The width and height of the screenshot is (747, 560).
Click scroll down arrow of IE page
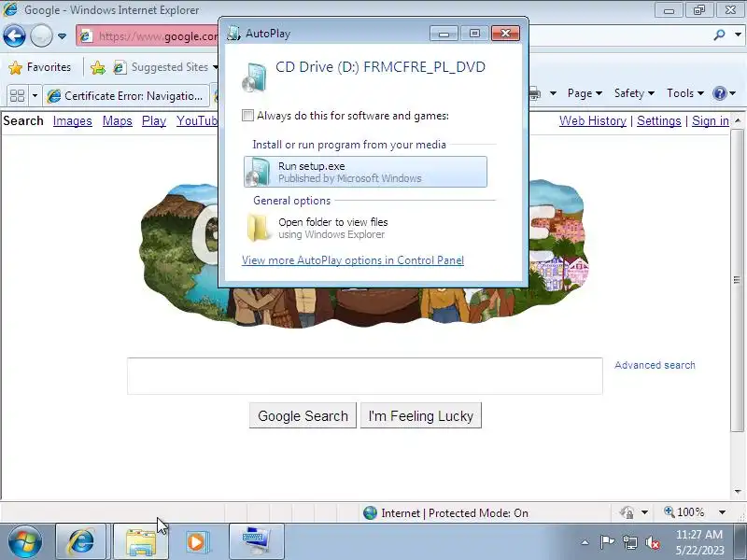click(x=738, y=491)
